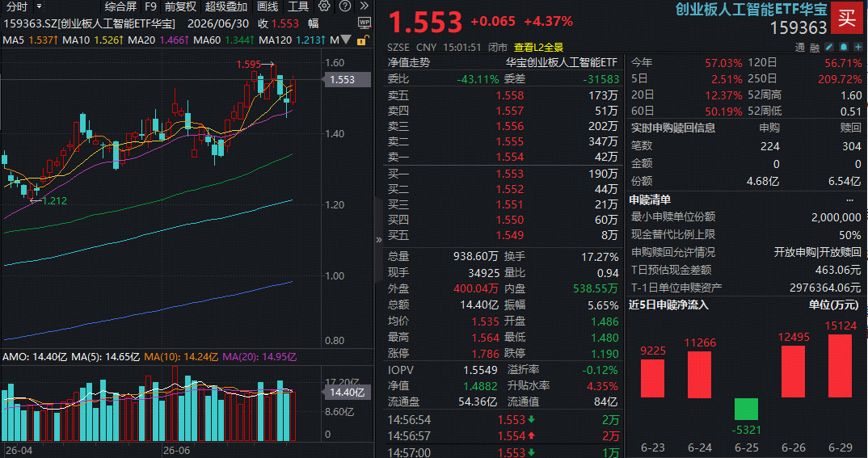Select 卖一 ask price 1.554
Viewport: 868px width, 458px height.
(x=510, y=158)
